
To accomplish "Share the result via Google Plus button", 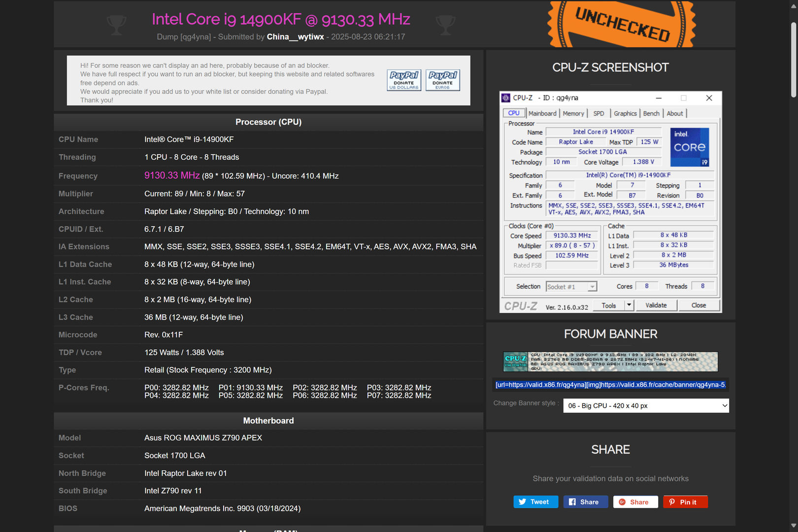I will (x=635, y=502).
